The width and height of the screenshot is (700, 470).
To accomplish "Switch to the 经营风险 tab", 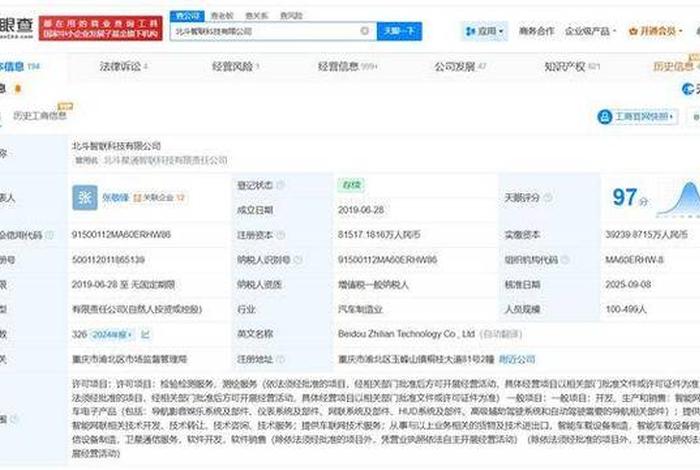I will (x=235, y=67).
